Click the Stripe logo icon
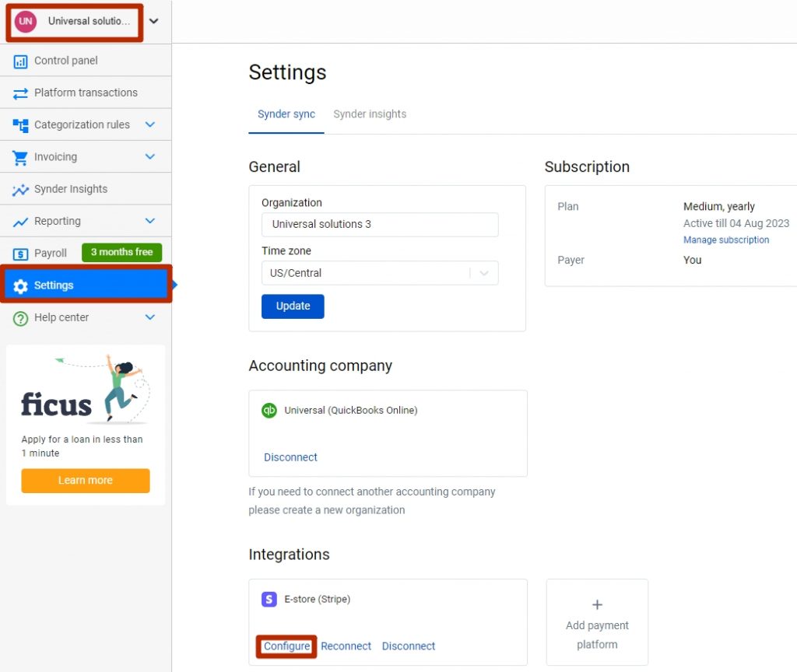 tap(269, 600)
